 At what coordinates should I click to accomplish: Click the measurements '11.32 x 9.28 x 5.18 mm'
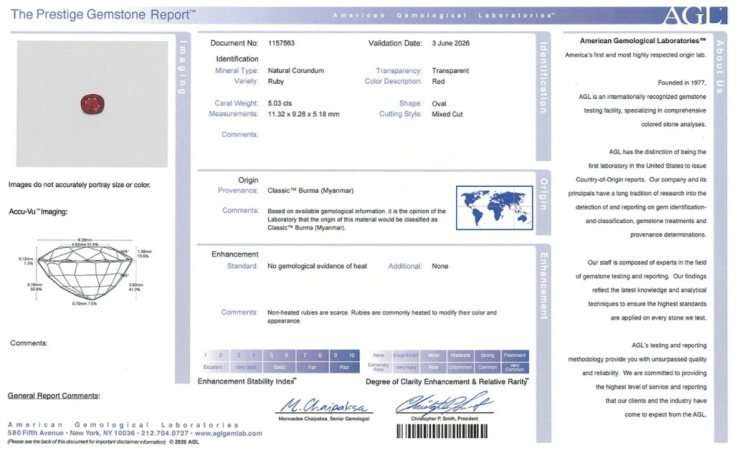click(x=303, y=114)
